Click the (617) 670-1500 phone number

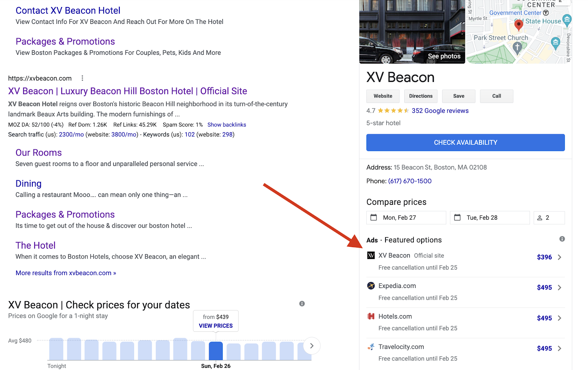410,181
